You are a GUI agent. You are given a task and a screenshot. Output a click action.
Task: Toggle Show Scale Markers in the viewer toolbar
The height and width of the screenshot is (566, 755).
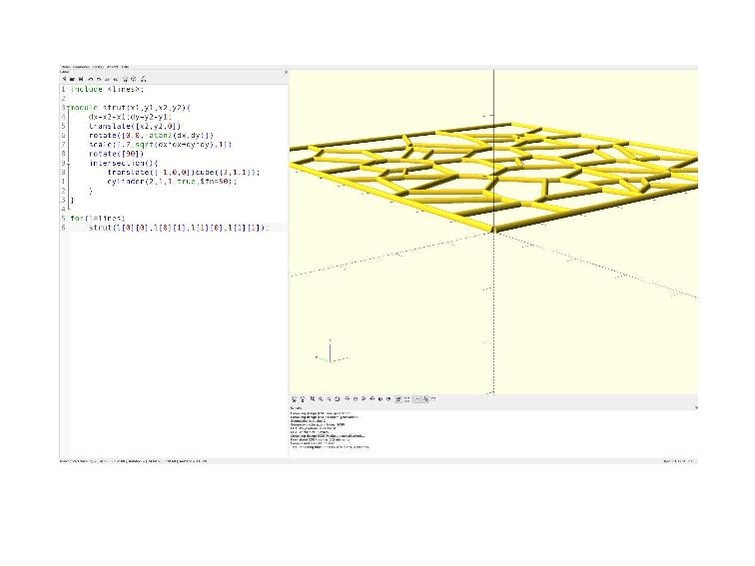[x=425, y=399]
